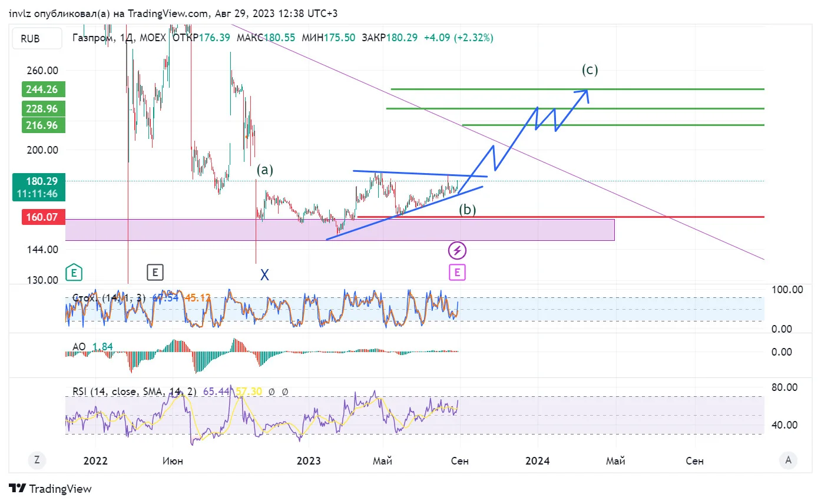Click the 130.00 price scale value
This screenshot has width=821, height=504.
coord(42,280)
